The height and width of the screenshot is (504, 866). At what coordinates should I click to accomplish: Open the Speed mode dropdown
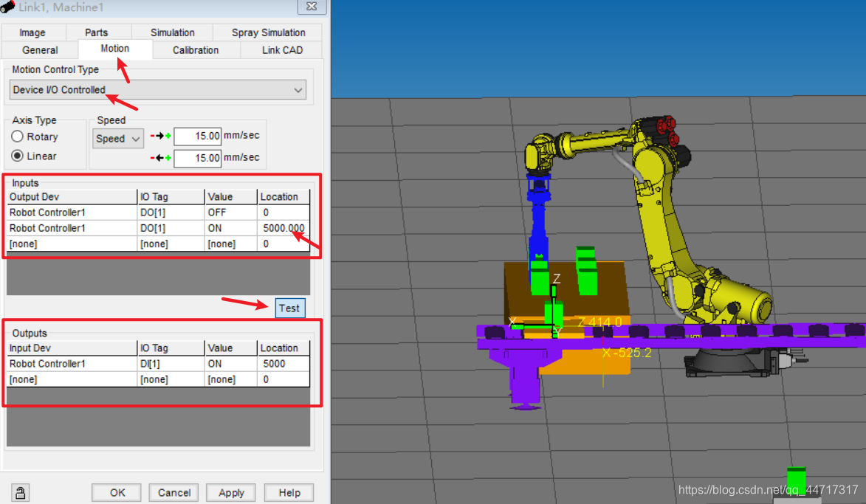pos(117,139)
